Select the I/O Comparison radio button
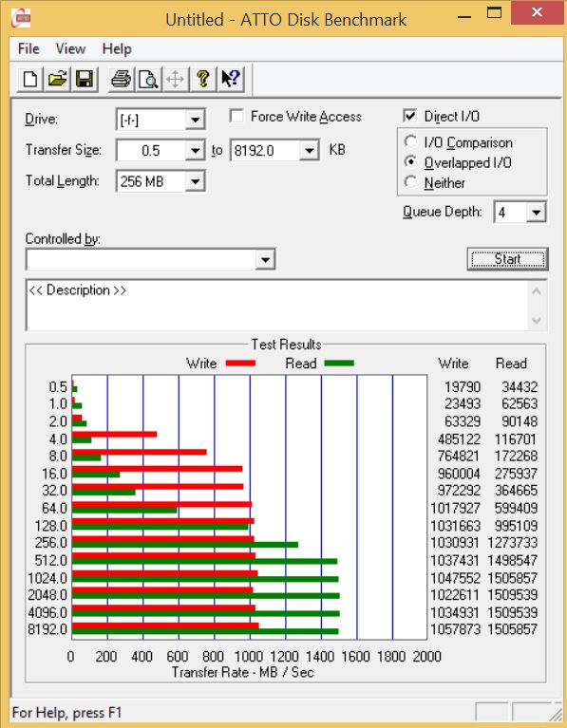Screen dimensions: 567x728 [410, 141]
